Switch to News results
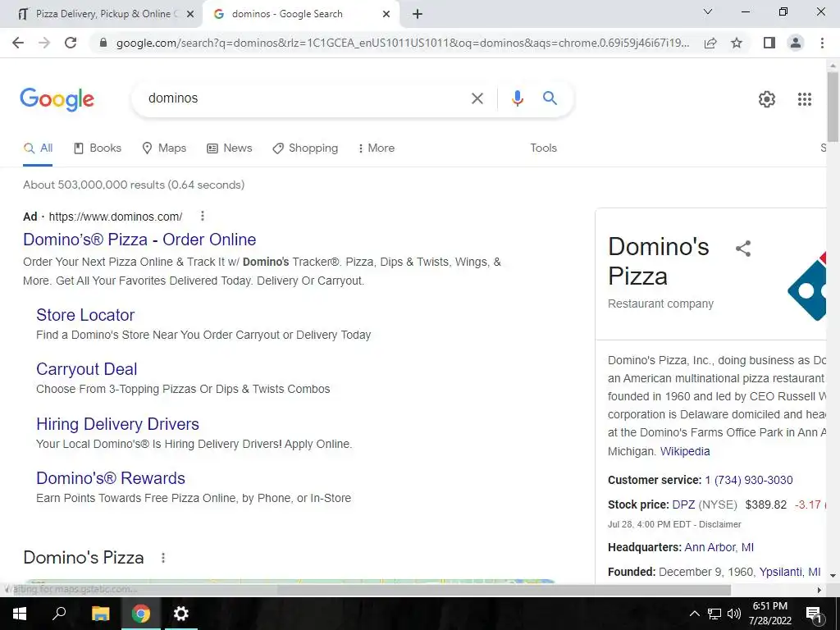840x630 pixels. (230, 148)
